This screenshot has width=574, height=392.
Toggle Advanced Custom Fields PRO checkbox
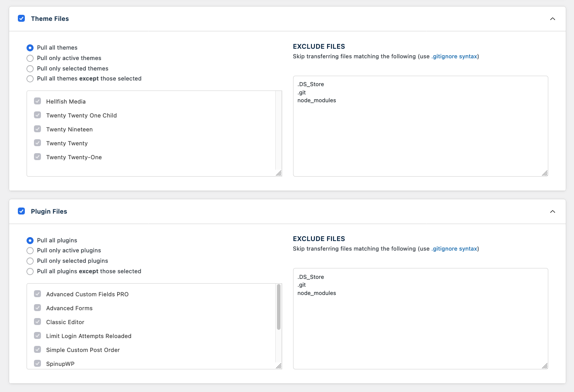pyautogui.click(x=37, y=294)
